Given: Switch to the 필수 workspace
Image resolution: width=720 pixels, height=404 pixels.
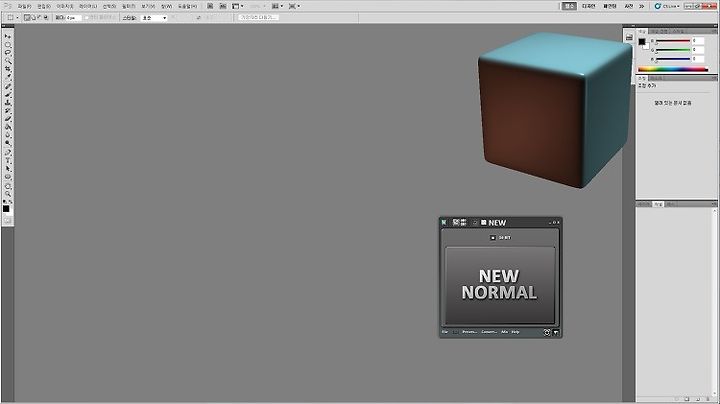Looking at the screenshot, I should tap(569, 6).
